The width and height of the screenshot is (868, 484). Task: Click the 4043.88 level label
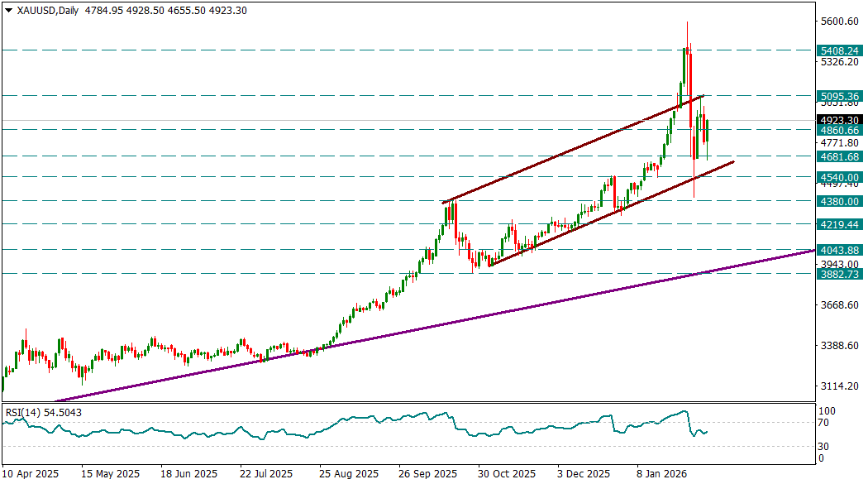coord(838,250)
